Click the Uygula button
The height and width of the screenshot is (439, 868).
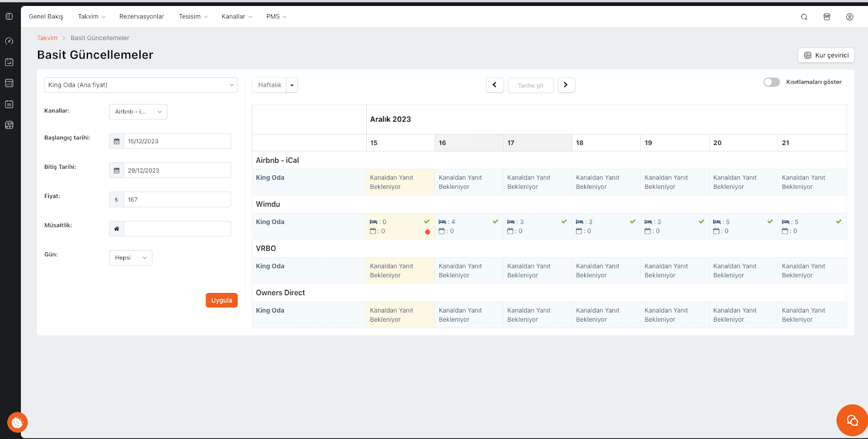[221, 301]
